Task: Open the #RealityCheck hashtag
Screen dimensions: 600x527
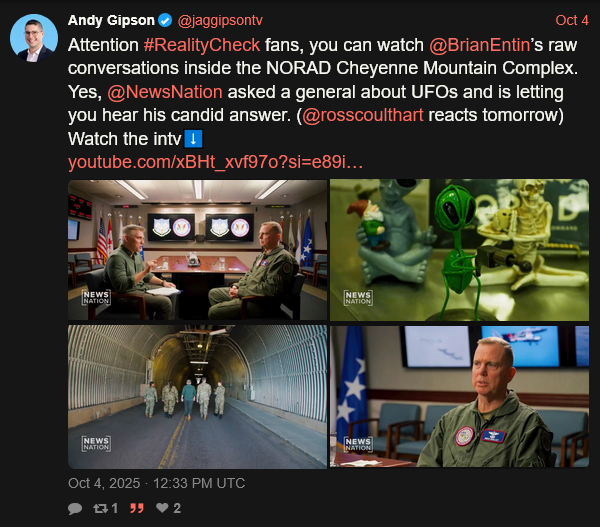Action: 202,45
